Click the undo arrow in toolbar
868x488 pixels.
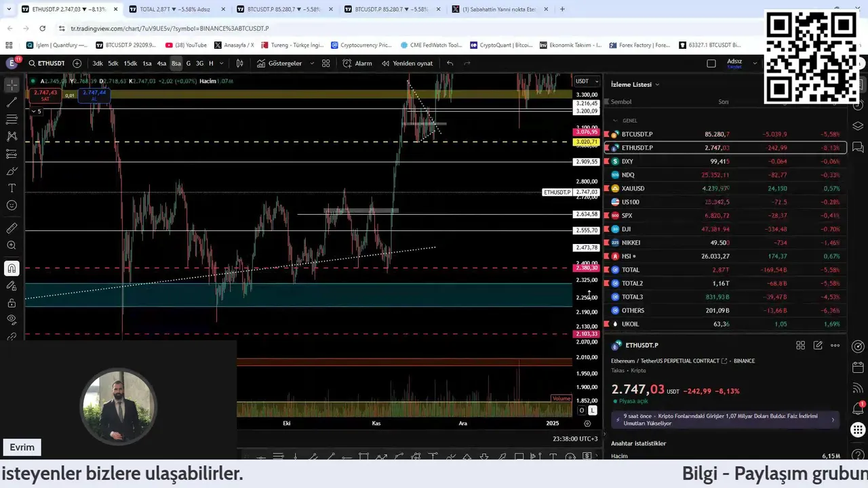[x=450, y=63]
